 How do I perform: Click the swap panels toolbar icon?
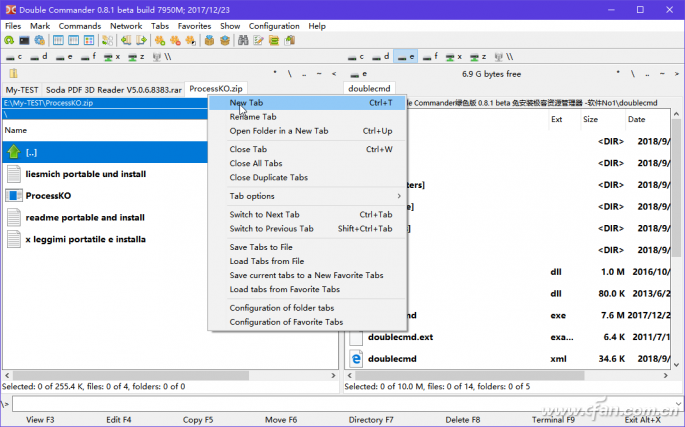tap(107, 41)
